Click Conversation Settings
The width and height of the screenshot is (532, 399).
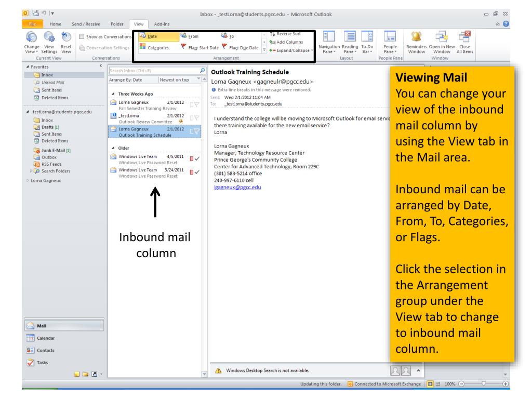tap(104, 48)
